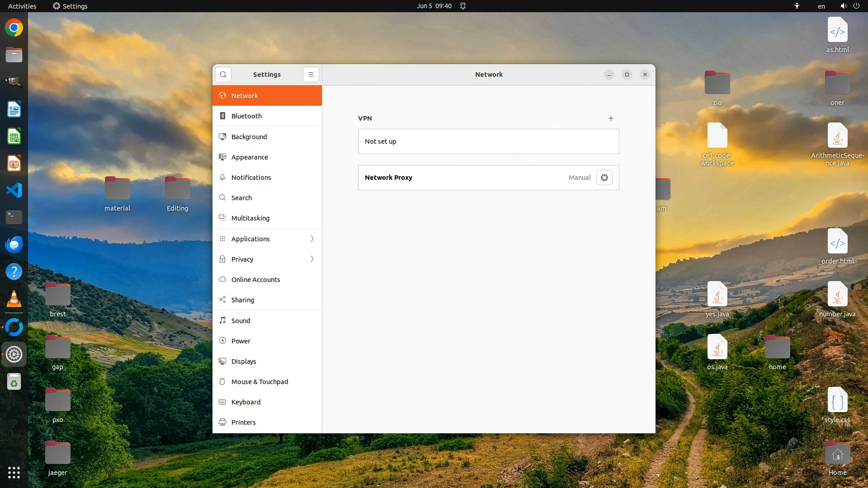The width and height of the screenshot is (868, 488).
Task: Open Visual Studio Code from the dock
Action: (x=14, y=190)
